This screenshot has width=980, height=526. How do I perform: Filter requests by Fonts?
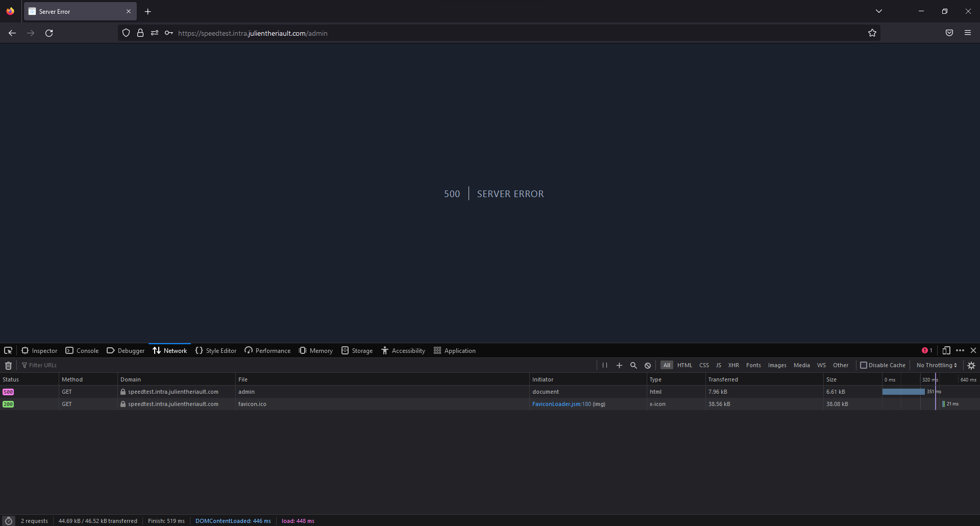(x=753, y=366)
